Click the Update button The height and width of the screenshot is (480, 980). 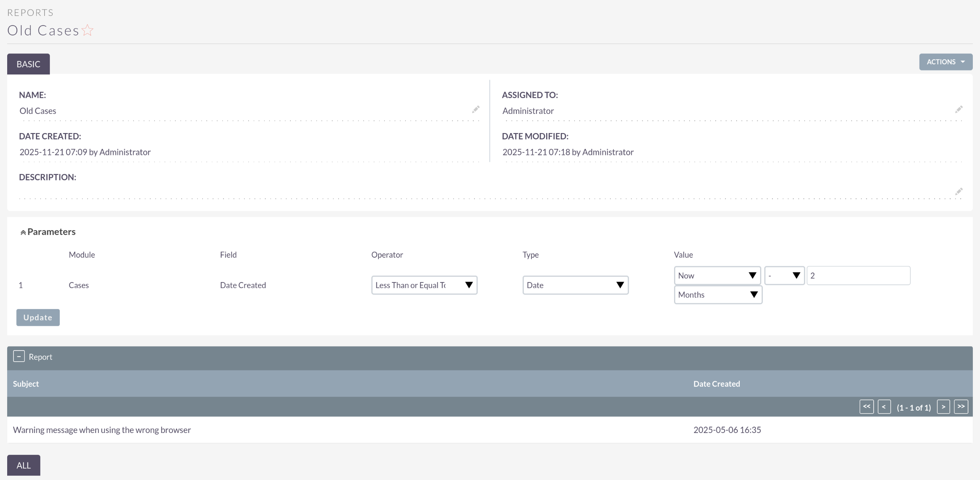(x=38, y=317)
